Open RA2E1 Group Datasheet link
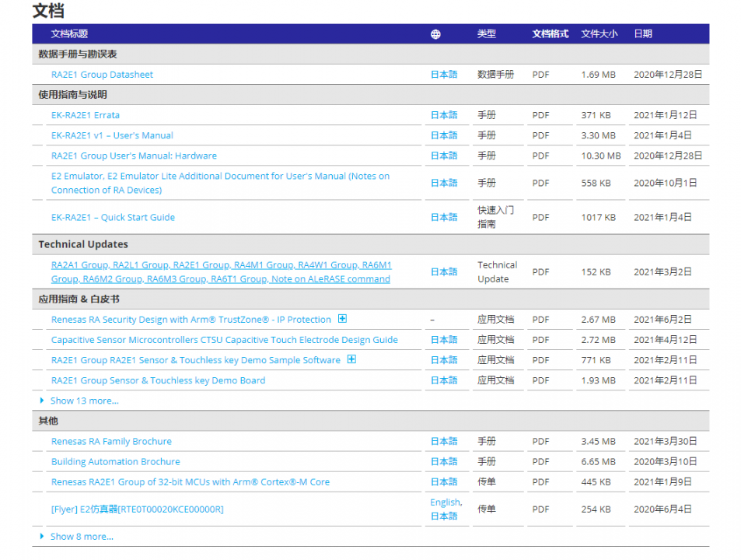 (102, 74)
